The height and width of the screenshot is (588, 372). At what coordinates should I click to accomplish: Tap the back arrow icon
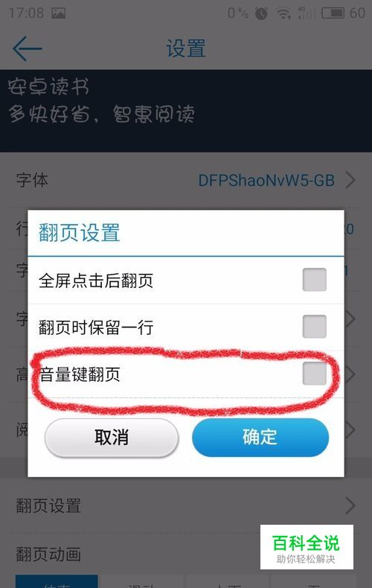(28, 48)
